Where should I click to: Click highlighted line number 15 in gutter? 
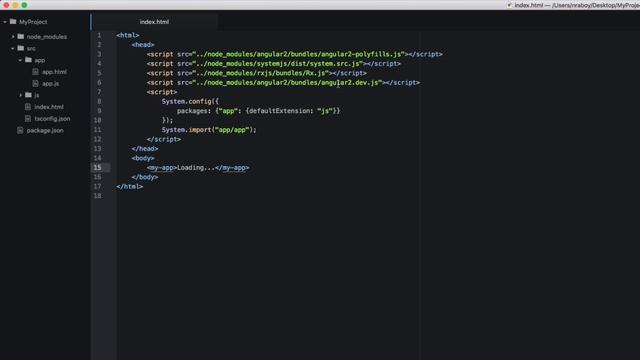97,168
